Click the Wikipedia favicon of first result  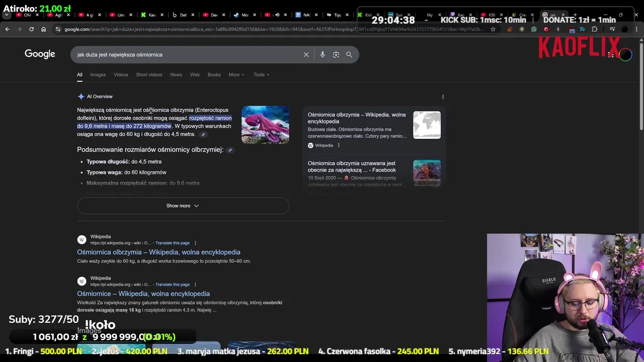click(x=82, y=240)
